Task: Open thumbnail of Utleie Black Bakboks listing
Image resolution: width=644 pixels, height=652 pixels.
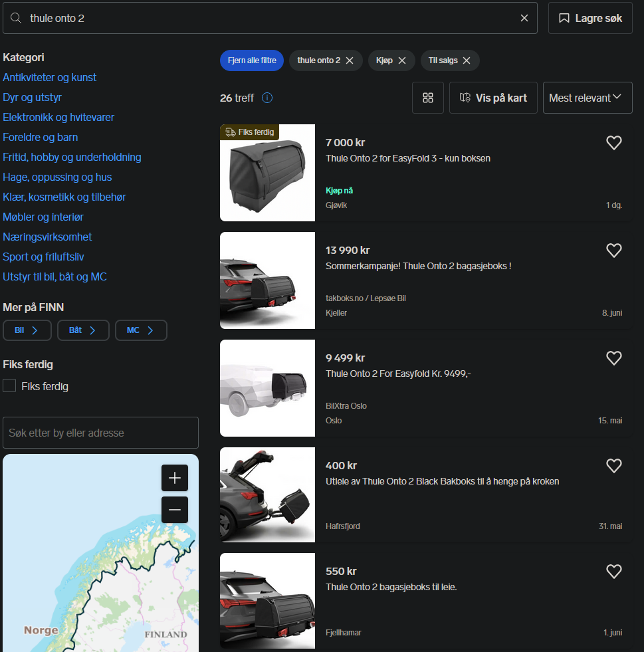Action: [x=267, y=495]
